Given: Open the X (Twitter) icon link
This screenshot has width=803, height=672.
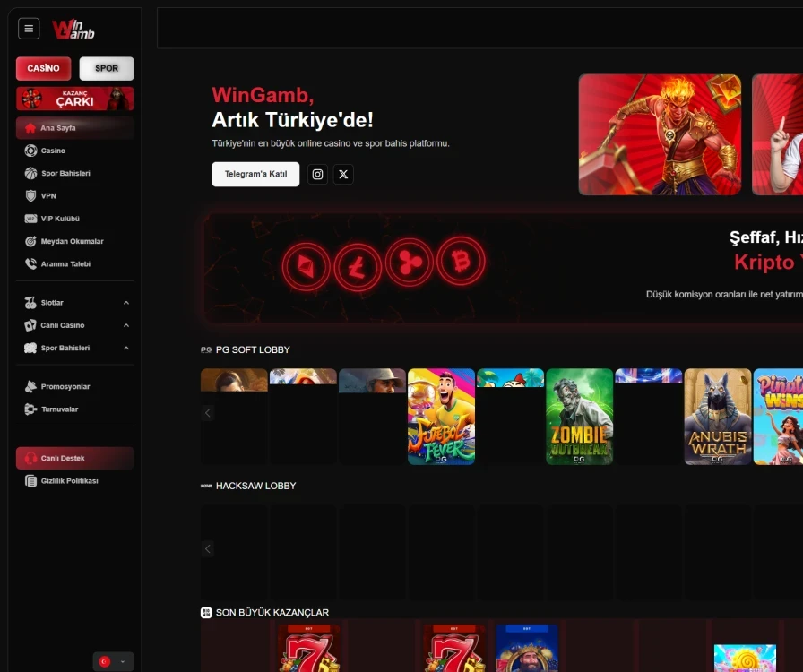Looking at the screenshot, I should 343,174.
